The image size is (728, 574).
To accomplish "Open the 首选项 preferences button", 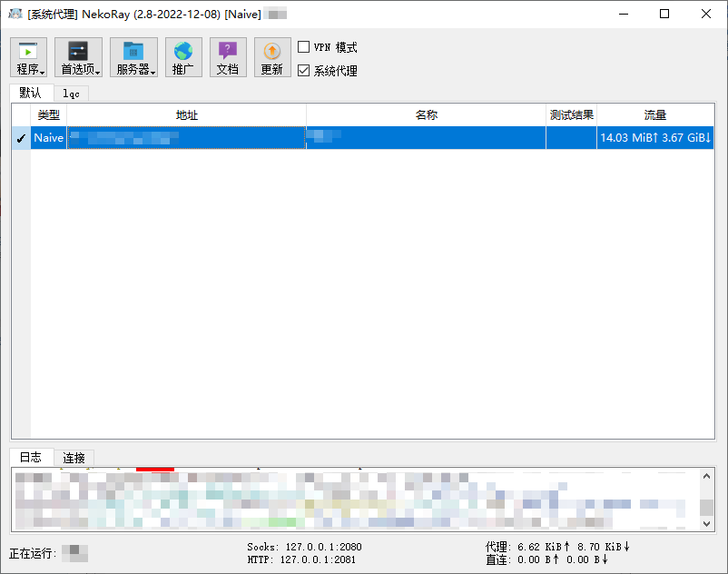I will pyautogui.click(x=78, y=57).
